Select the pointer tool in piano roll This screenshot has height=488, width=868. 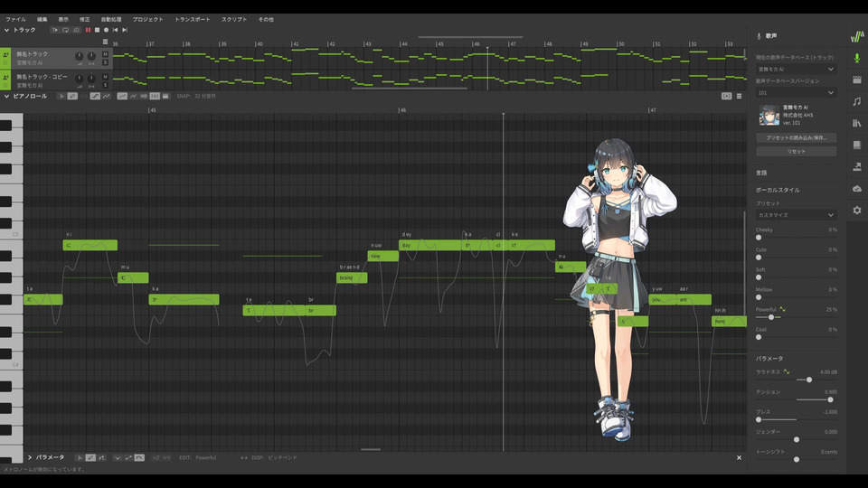tap(61, 97)
